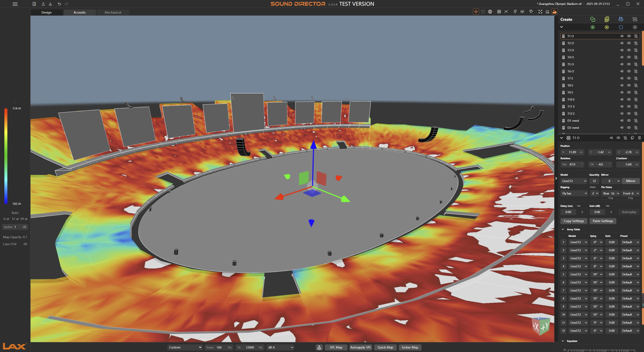
Task: Click the globe icon in viewport toolbar
Action: point(490,12)
